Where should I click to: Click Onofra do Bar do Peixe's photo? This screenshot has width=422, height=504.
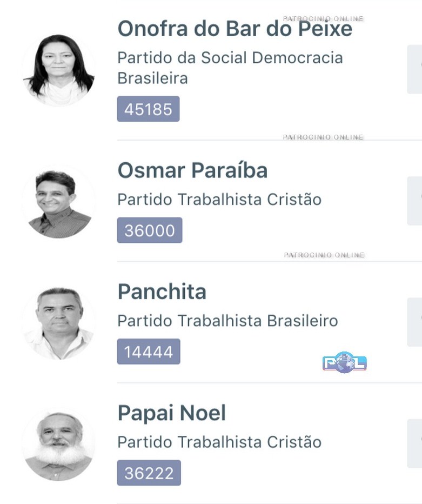pyautogui.click(x=58, y=70)
